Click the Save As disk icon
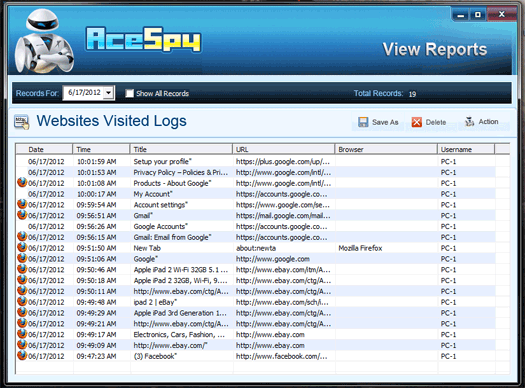Image resolution: width=525 pixels, height=388 pixels. click(x=363, y=122)
